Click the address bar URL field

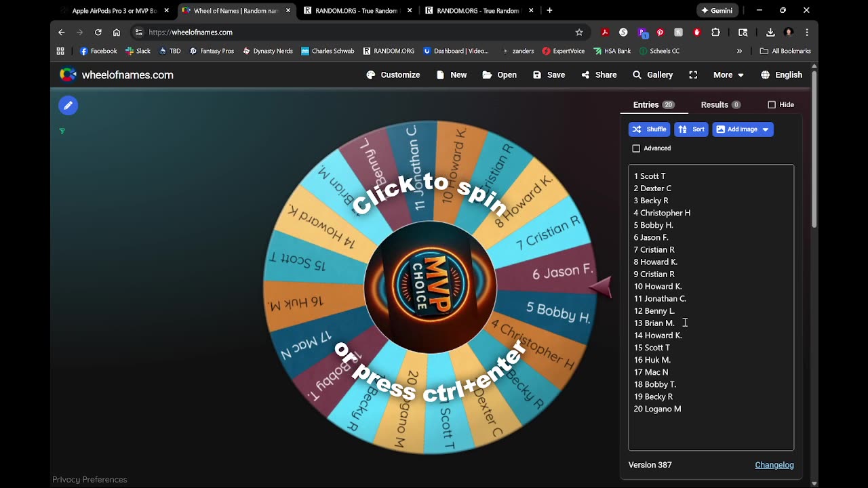(x=359, y=32)
